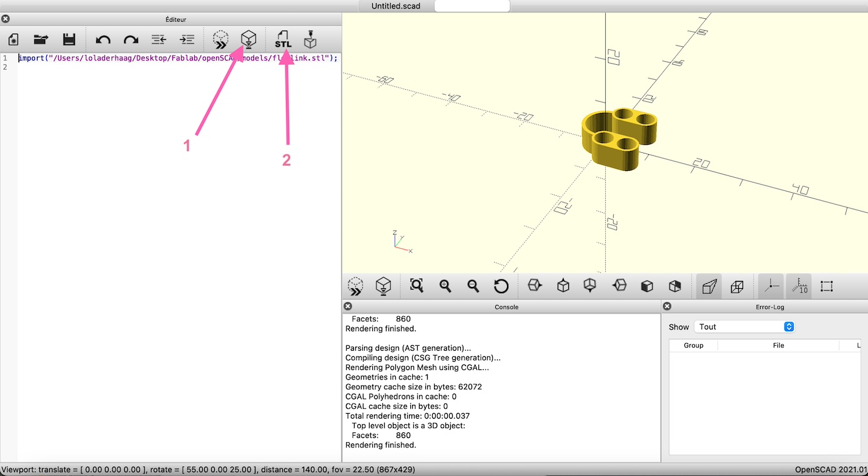
Task: Reset the 3D view
Action: pyautogui.click(x=501, y=286)
